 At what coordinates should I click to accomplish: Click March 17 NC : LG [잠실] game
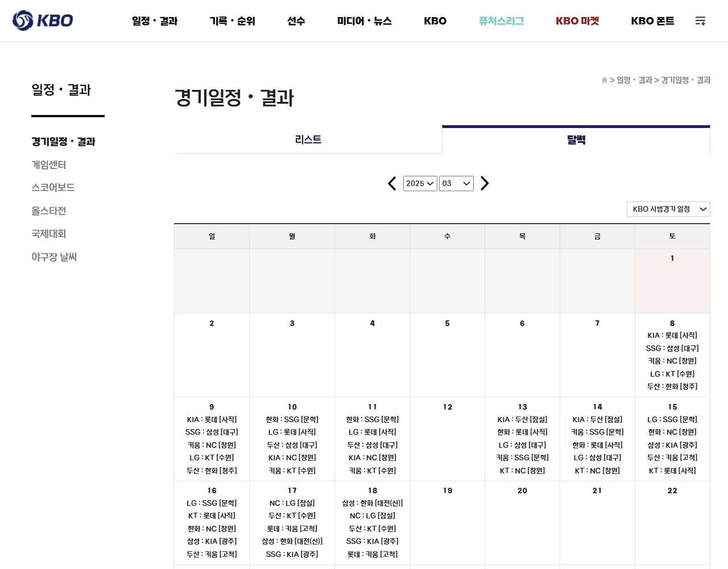[292, 503]
